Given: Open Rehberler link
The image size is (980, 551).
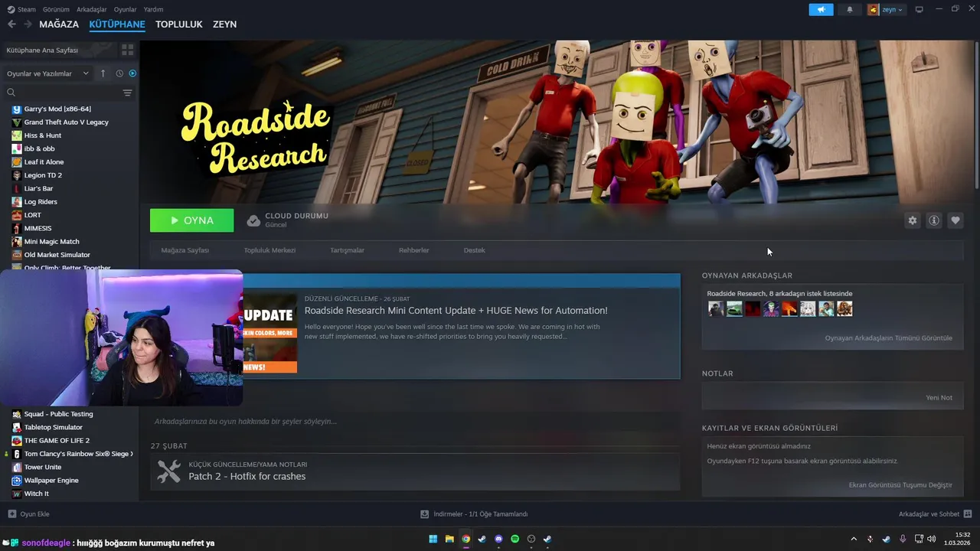Looking at the screenshot, I should click(x=413, y=250).
